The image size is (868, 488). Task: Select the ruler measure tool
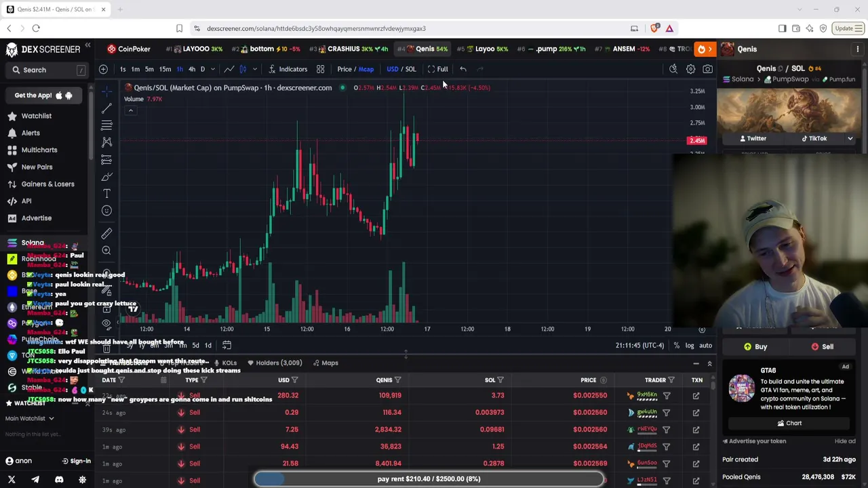tap(106, 234)
